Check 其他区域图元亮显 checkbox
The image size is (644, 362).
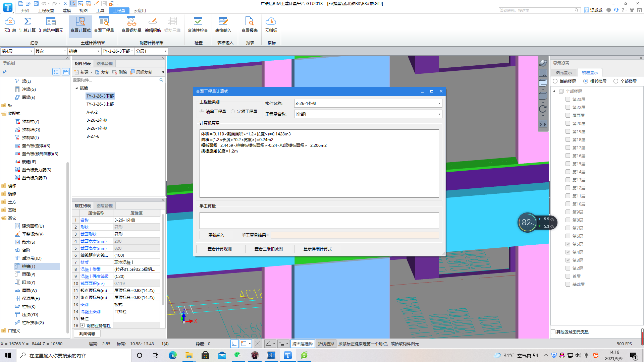(x=553, y=332)
